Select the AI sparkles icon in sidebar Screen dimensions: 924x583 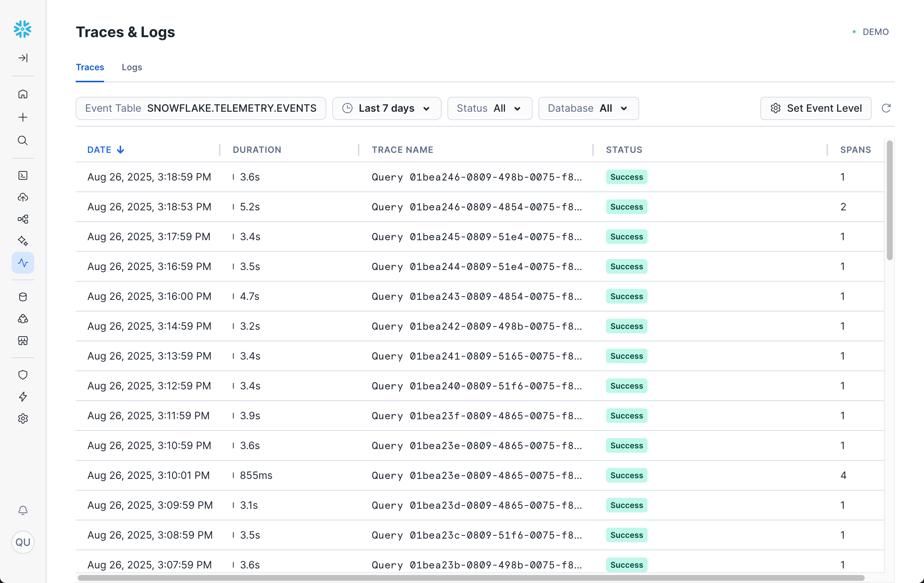click(23, 241)
